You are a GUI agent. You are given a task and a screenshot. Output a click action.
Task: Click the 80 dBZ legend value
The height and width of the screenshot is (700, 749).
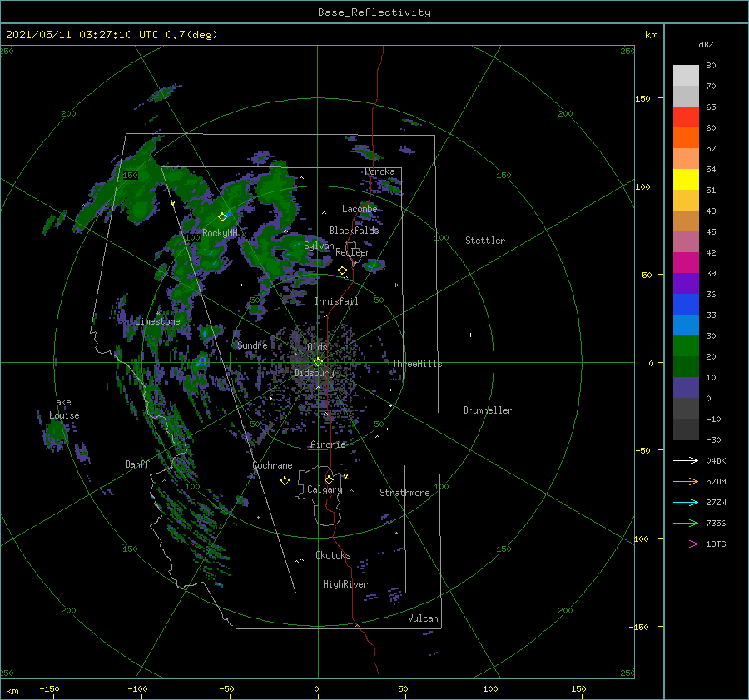pos(711,66)
